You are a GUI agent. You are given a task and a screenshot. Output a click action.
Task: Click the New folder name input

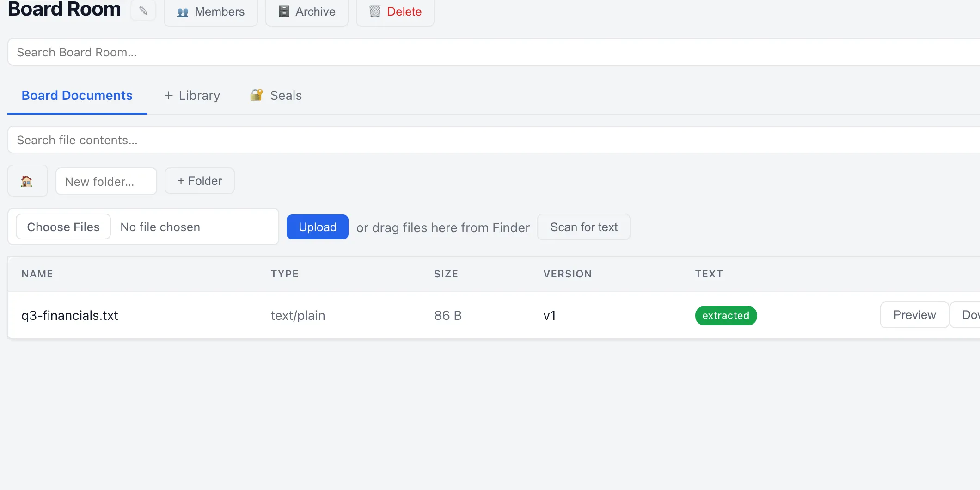(x=106, y=181)
